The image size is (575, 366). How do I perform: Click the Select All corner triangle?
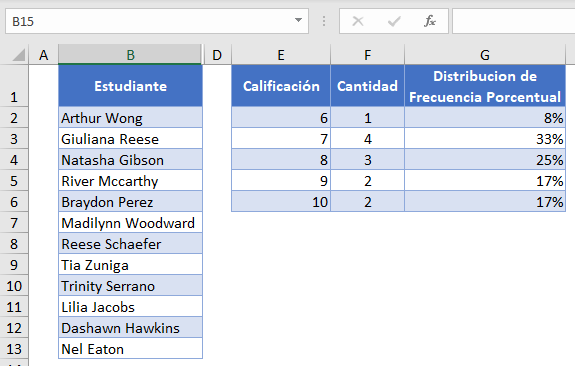coord(18,55)
